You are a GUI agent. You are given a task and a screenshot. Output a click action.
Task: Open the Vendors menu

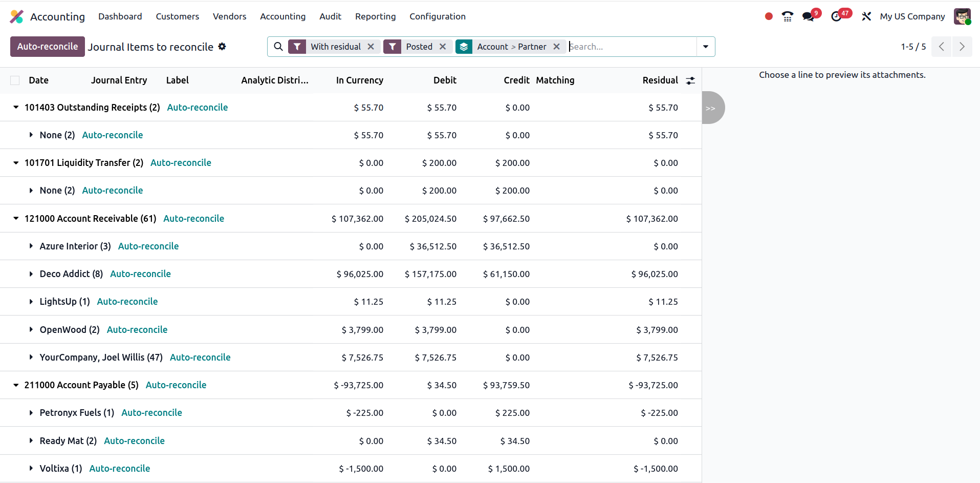(229, 16)
